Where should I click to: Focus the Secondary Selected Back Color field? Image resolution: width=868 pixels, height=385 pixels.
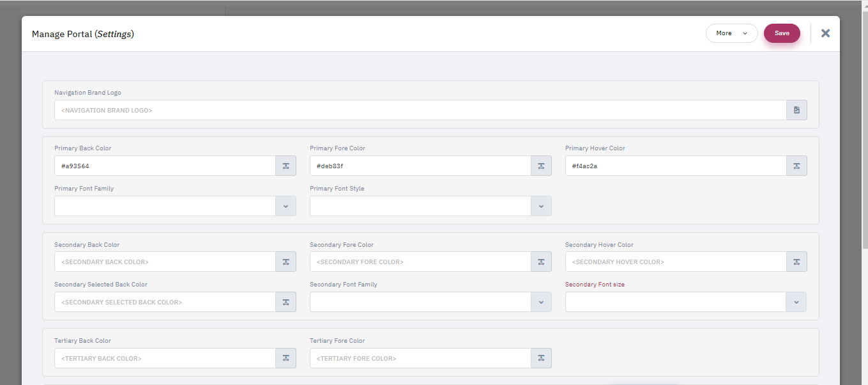[x=165, y=302]
